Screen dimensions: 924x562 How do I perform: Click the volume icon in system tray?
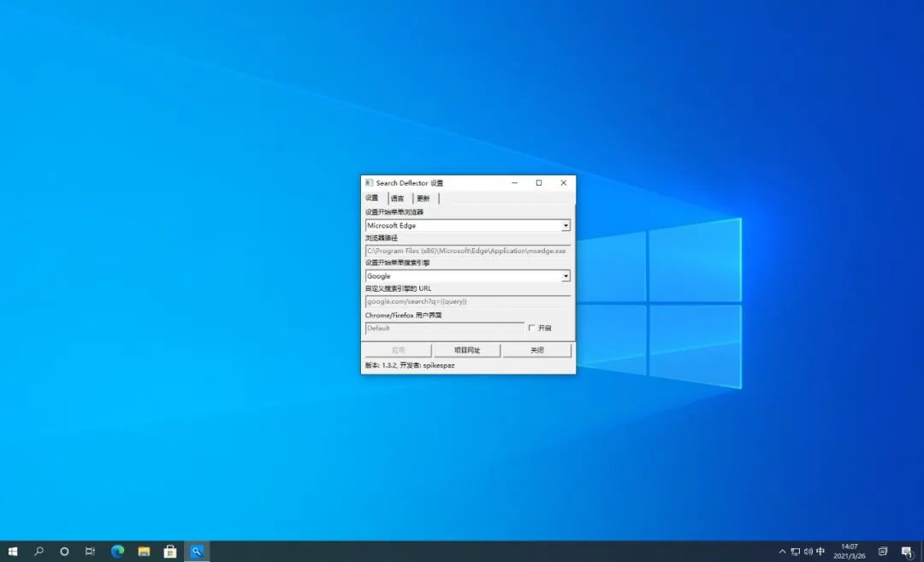(x=808, y=552)
